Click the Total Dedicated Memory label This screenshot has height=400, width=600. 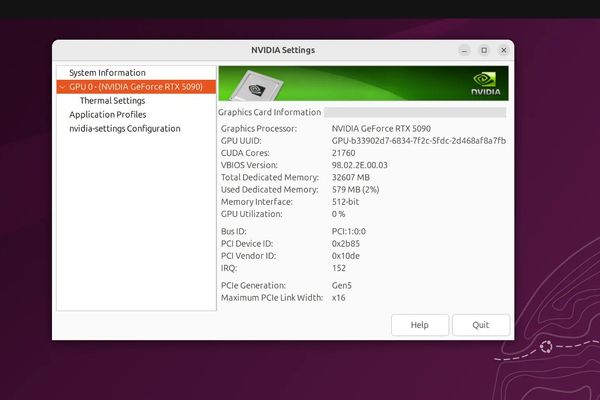point(270,178)
